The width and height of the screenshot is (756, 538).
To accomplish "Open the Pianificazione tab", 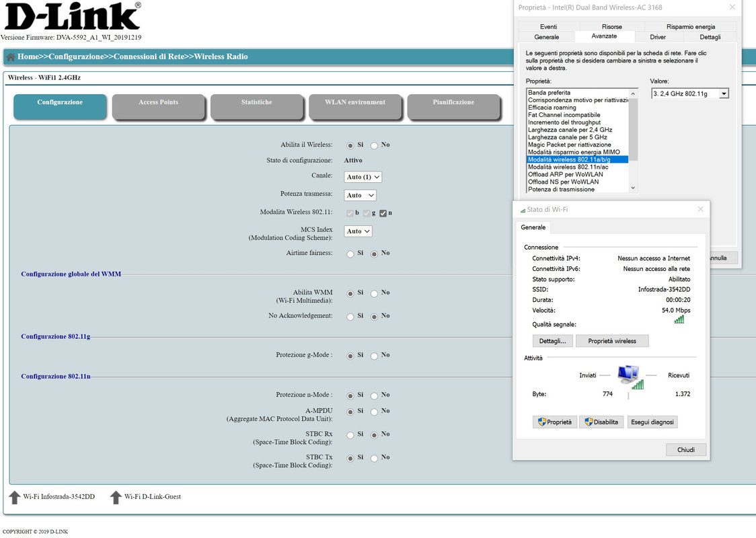I will click(454, 106).
